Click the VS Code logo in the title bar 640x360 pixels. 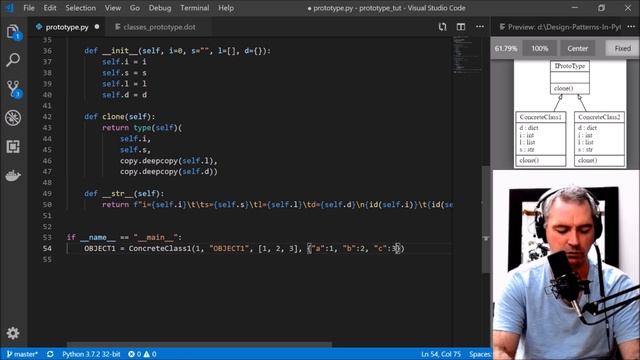10,8
